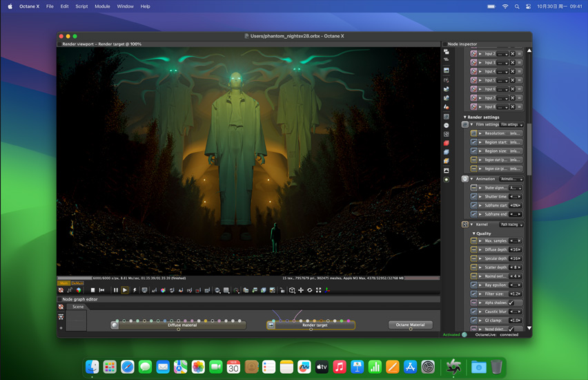Click the Film settings node icon

tap(465, 124)
